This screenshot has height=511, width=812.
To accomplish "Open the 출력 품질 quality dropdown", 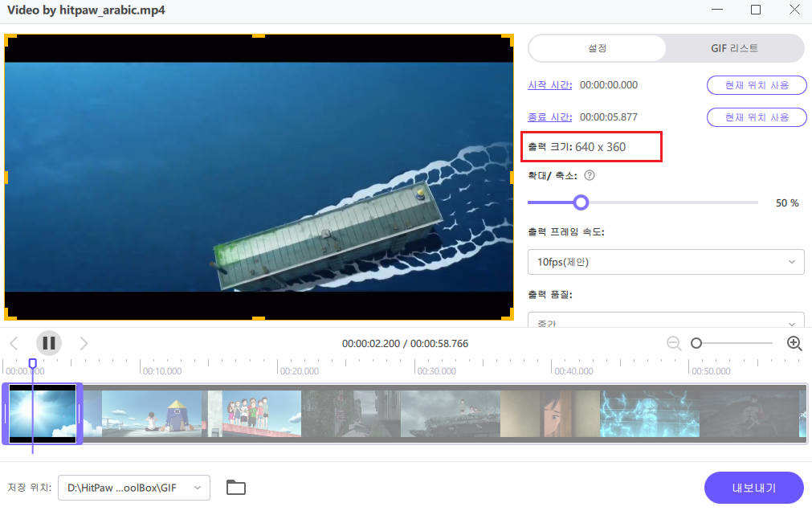I will tap(666, 320).
